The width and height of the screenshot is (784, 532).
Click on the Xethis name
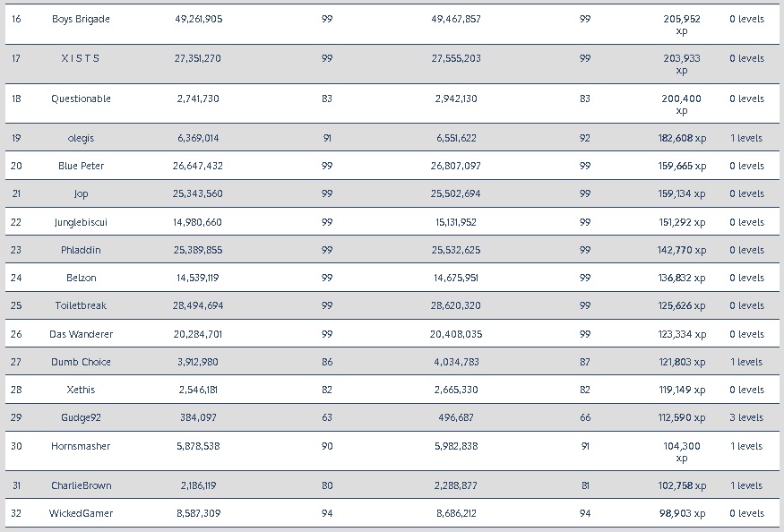coord(81,390)
